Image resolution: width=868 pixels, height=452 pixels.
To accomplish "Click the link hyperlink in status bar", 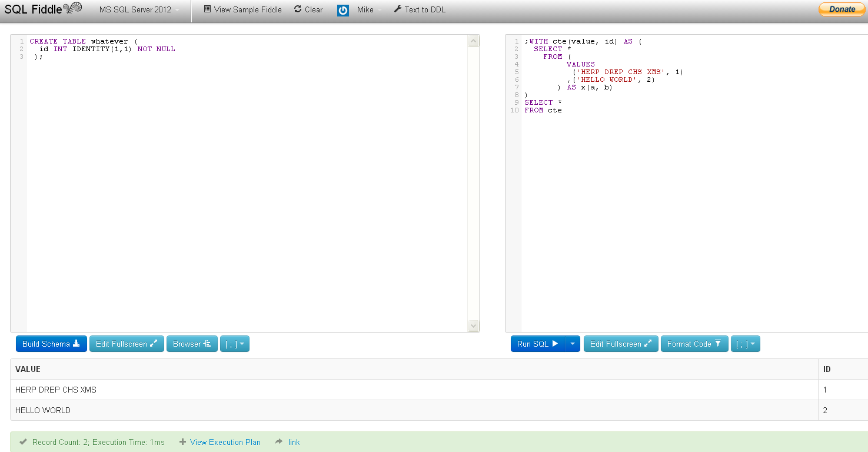I will (x=294, y=442).
